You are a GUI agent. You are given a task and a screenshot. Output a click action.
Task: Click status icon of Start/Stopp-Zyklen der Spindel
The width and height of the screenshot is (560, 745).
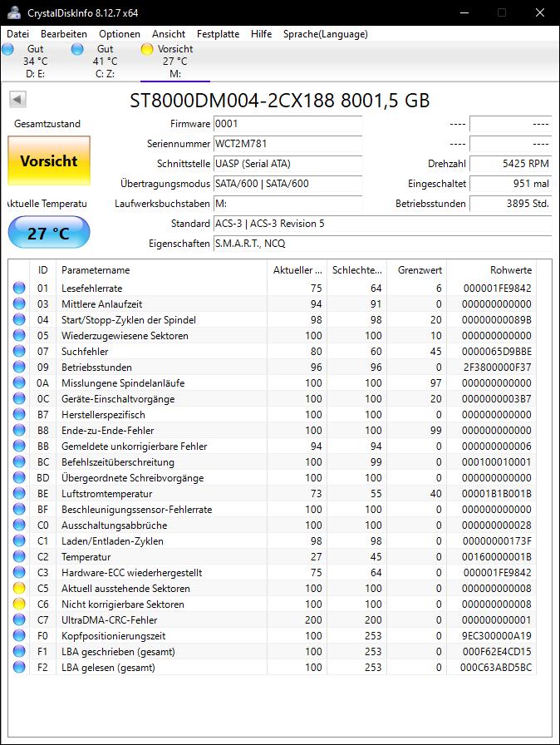(19, 319)
